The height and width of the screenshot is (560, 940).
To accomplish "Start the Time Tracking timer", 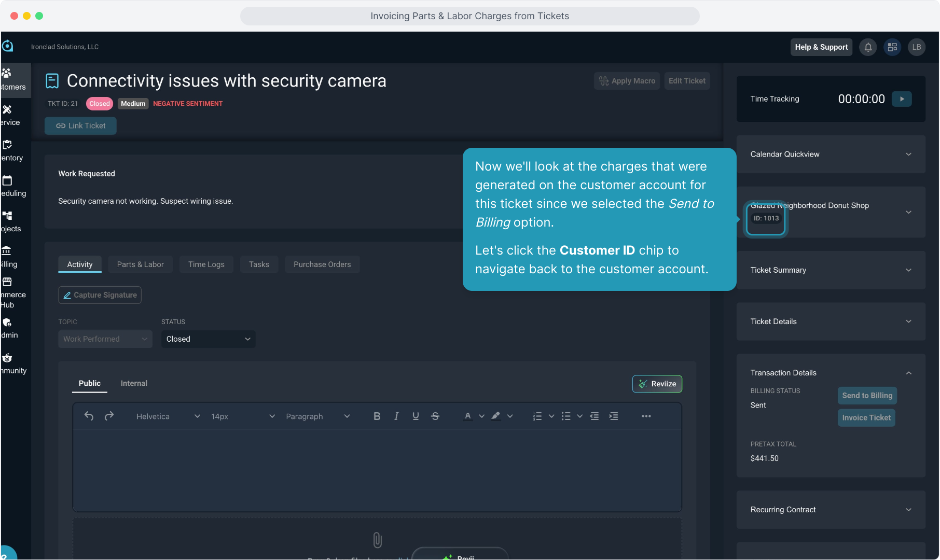I will coord(902,99).
